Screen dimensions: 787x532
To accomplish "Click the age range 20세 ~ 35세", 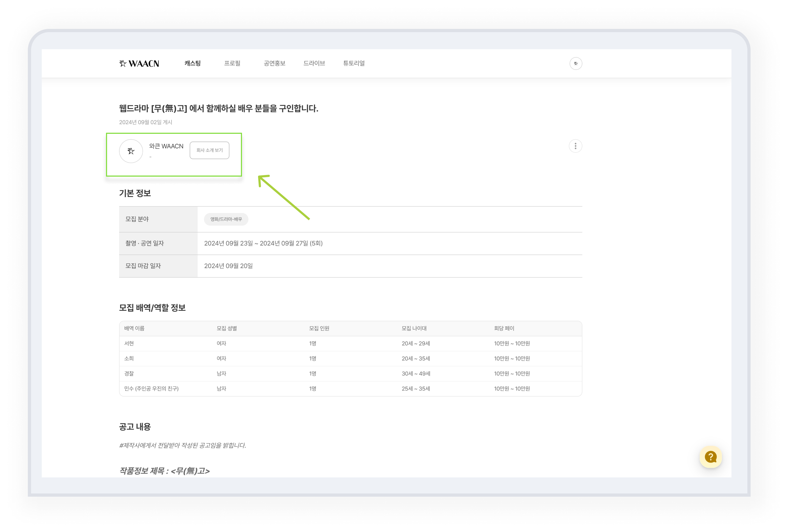I will pos(415,358).
